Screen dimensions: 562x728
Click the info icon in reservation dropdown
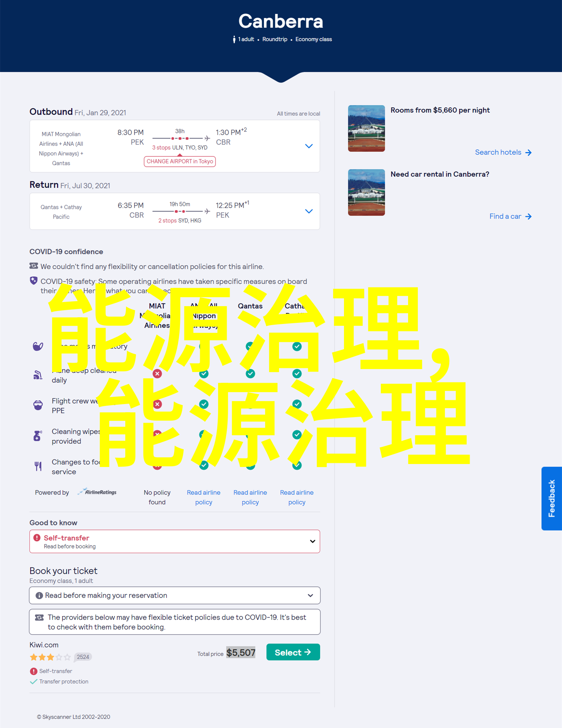point(39,595)
